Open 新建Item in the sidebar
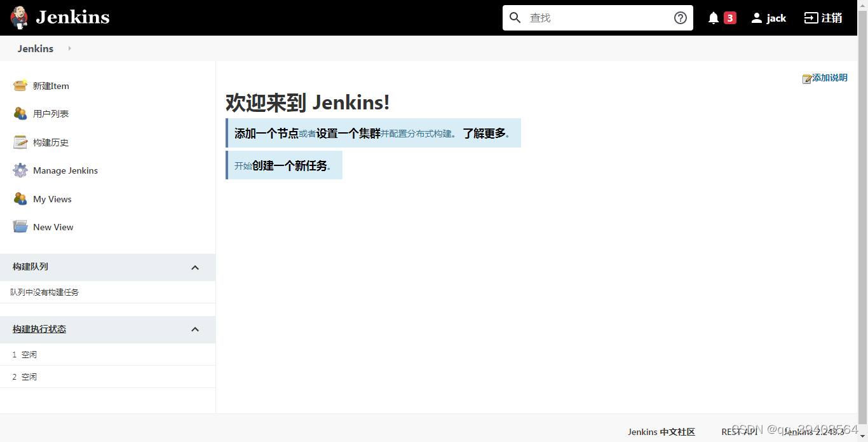The image size is (868, 442). tap(51, 86)
